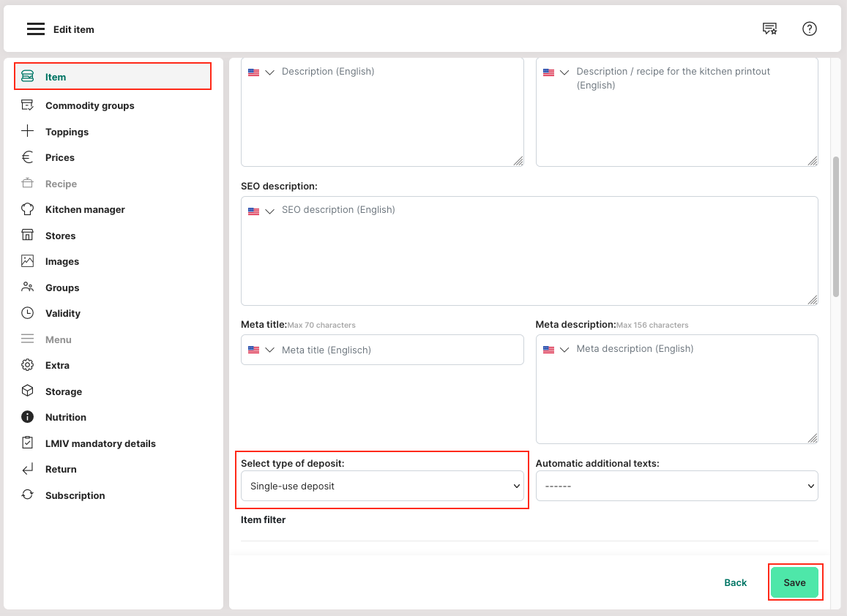Open the Select type of deposit dropdown
This screenshot has width=847, height=616.
(x=382, y=486)
